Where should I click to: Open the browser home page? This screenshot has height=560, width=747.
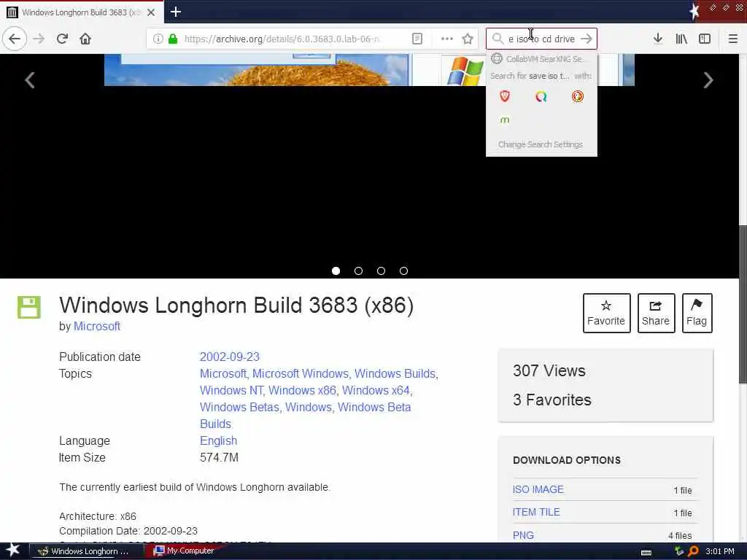click(85, 39)
